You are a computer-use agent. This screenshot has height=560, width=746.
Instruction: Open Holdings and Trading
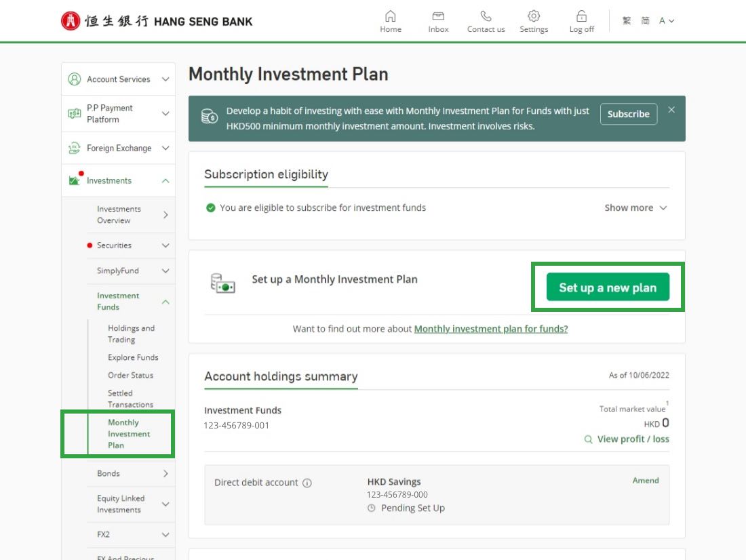tap(132, 334)
